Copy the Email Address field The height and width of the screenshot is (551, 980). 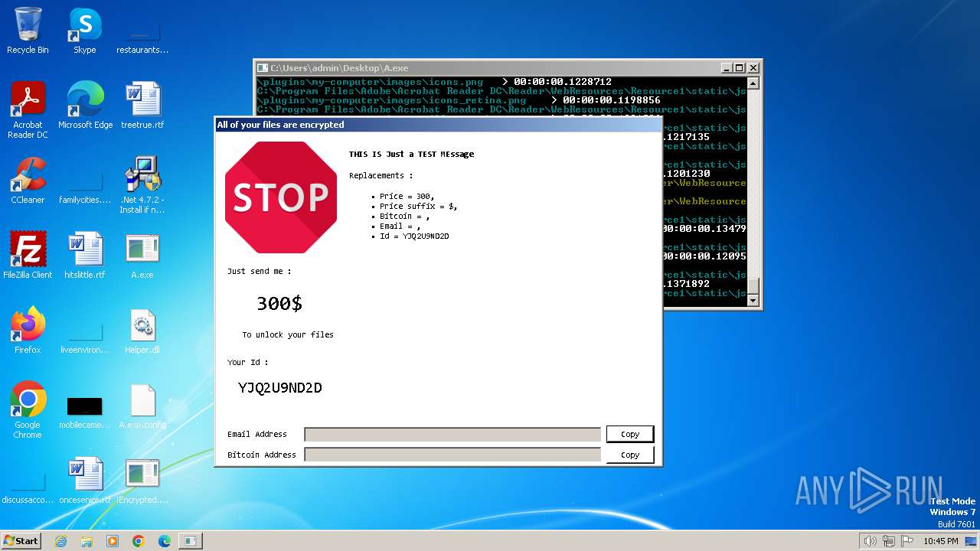pos(630,434)
